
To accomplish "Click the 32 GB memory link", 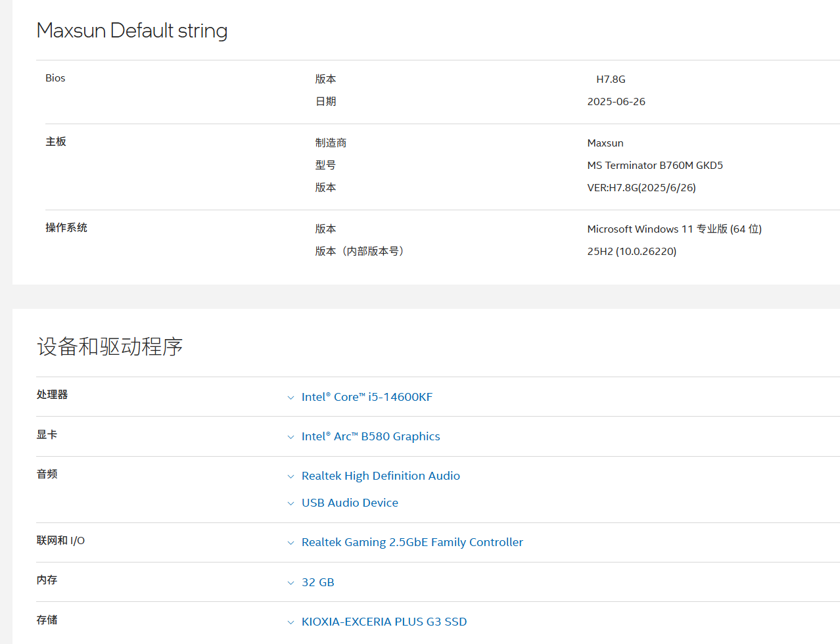I will 317,582.
